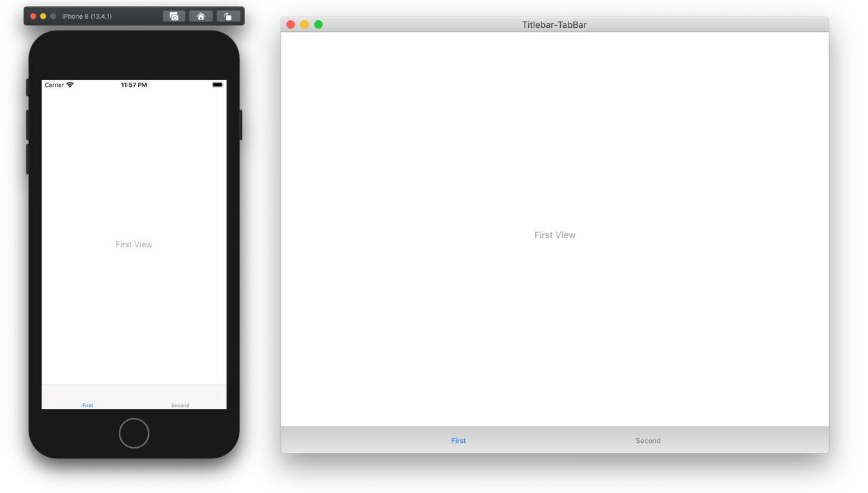Click the iPhone volume up button
868x493 pixels.
[28, 125]
